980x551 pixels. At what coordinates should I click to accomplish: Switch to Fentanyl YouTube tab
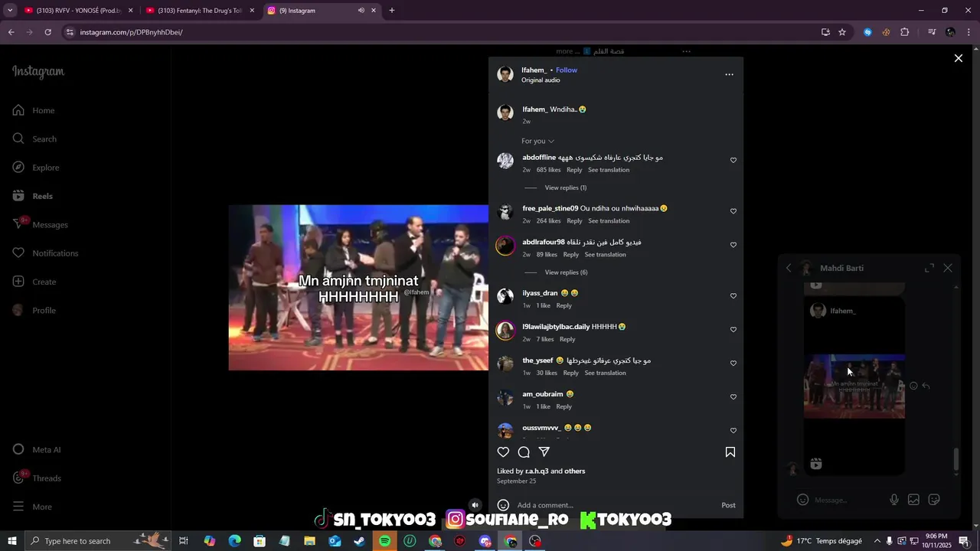point(200,11)
